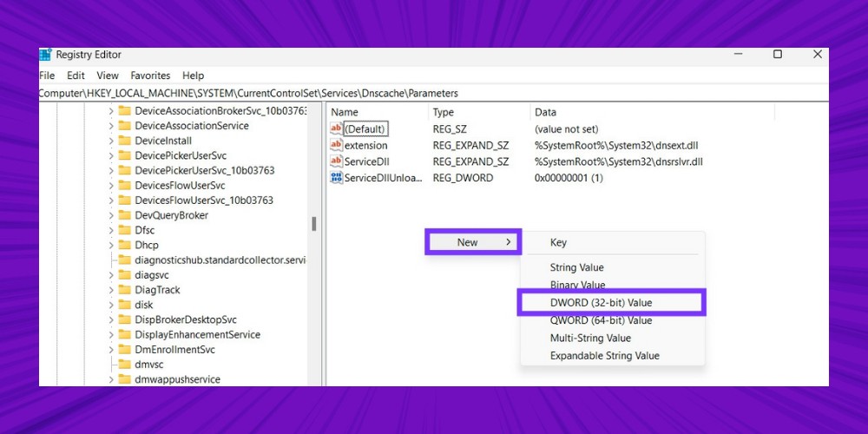
Task: Click the DevQueryBroker folder icon
Action: tap(124, 215)
